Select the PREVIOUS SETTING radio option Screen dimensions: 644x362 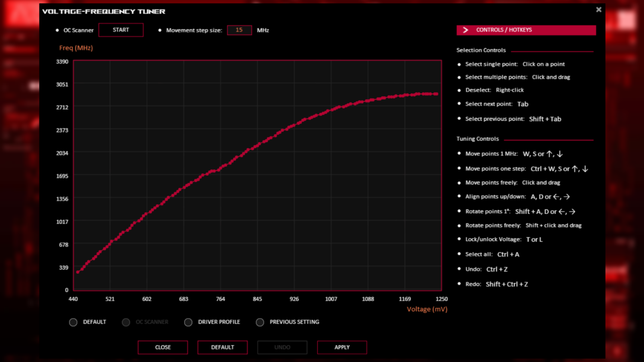[260, 322]
